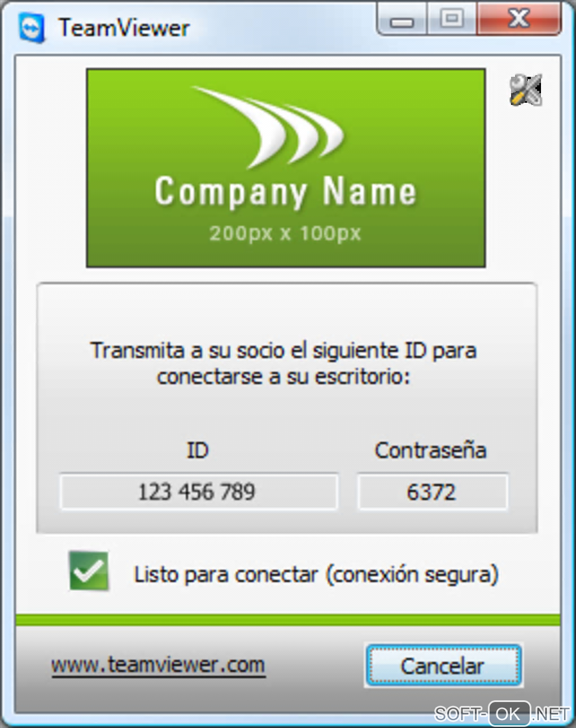Click the TeamViewer logo in title bar
Screen dimensions: 576x728
(x=32, y=28)
